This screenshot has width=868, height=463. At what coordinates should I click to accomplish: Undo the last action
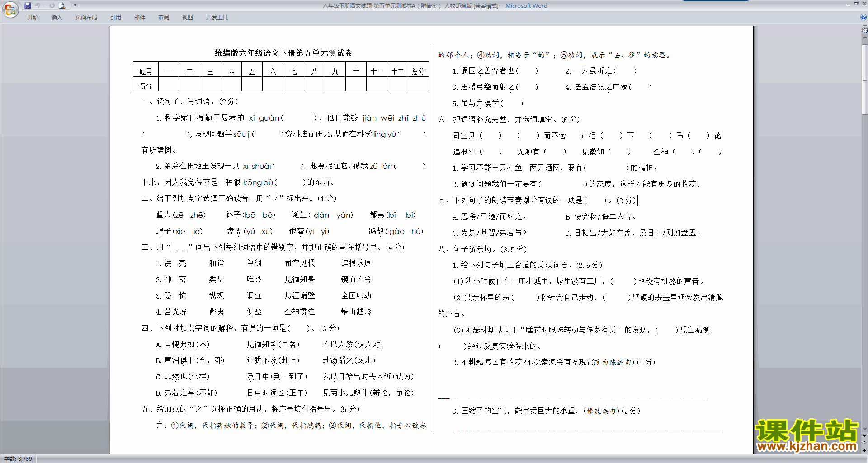point(38,5)
